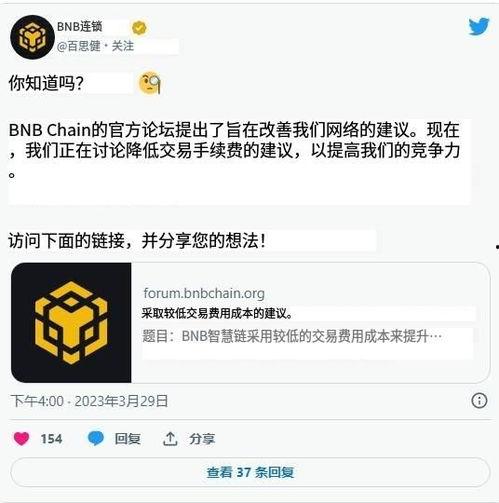Click the gold verified badge
499x503 pixels.
[x=139, y=28]
